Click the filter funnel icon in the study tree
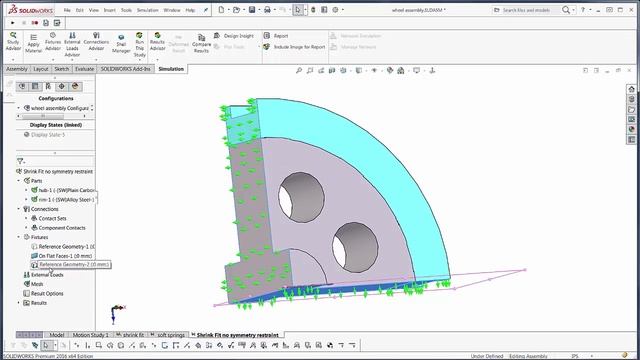The width and height of the screenshot is (640, 360). [20, 161]
